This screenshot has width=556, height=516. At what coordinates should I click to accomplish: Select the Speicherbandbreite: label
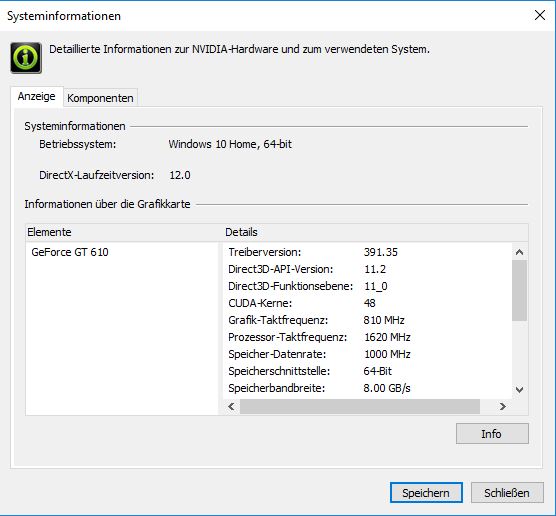[277, 388]
